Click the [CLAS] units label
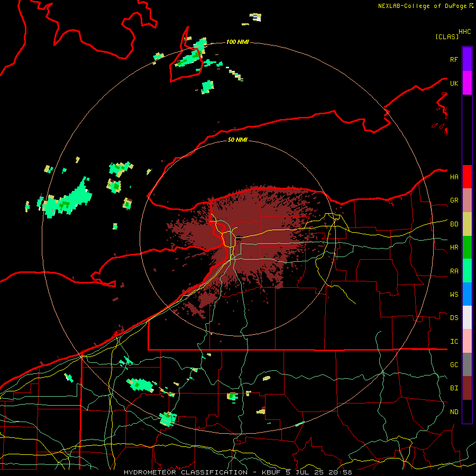The height and width of the screenshot is (476, 476). pyautogui.click(x=447, y=36)
